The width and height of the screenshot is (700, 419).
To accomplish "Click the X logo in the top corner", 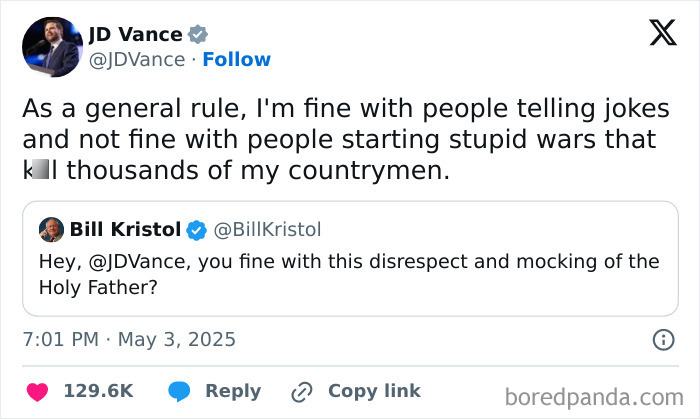I will pos(662,34).
